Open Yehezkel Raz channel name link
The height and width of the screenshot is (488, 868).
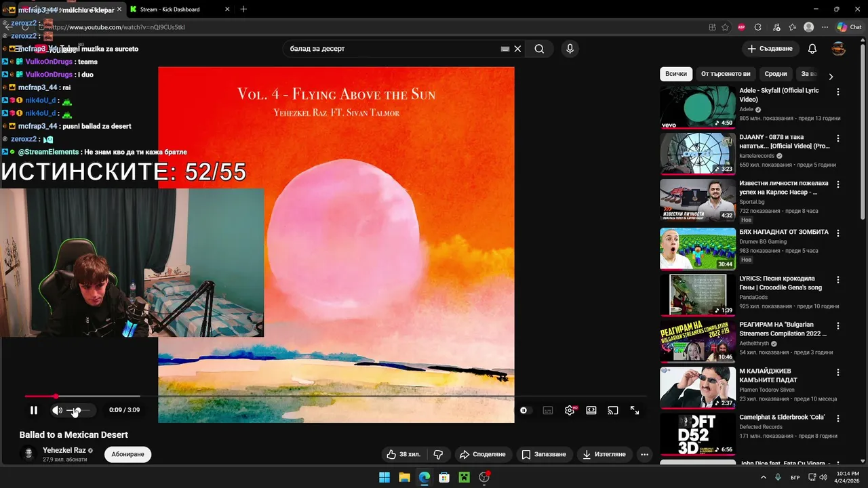(64, 450)
